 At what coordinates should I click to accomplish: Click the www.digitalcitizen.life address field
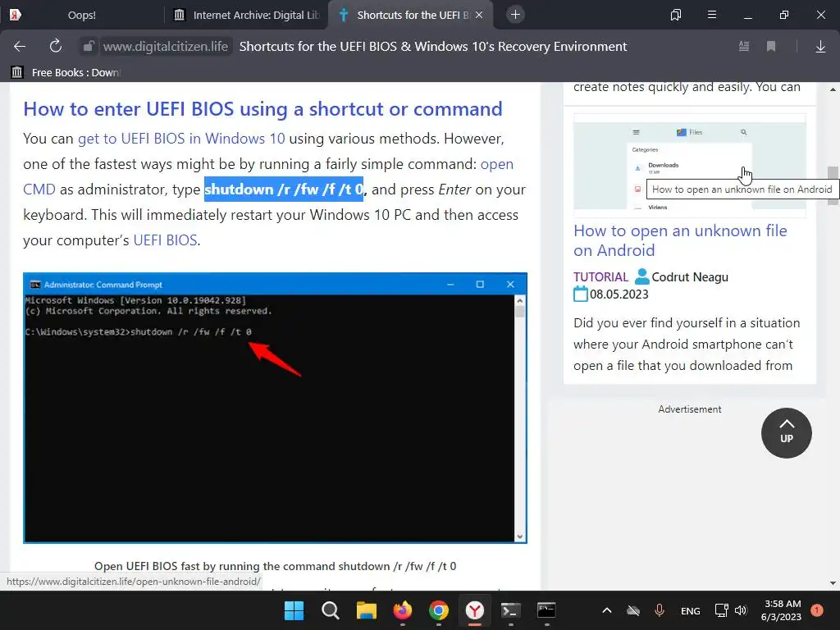[x=166, y=47]
